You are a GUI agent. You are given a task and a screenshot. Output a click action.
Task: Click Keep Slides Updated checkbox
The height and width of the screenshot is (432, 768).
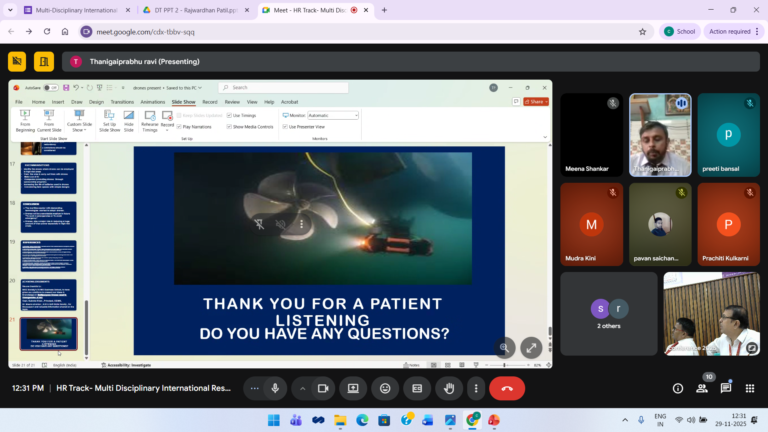click(x=179, y=116)
